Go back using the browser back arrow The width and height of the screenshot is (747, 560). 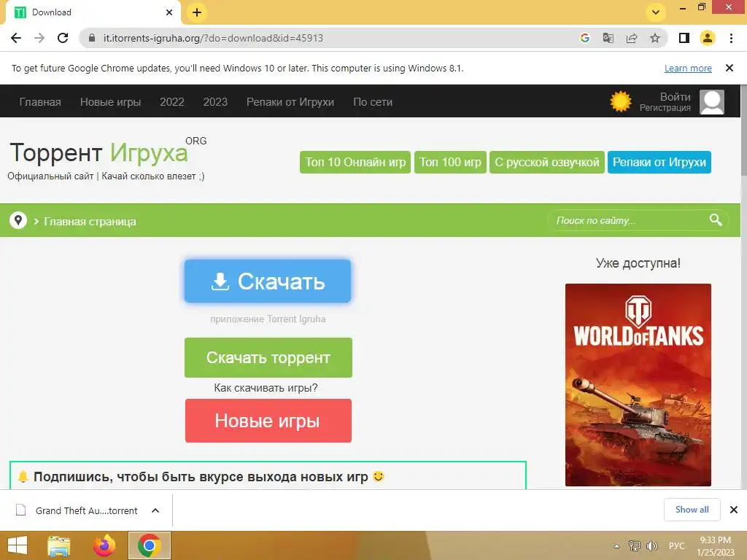16,38
